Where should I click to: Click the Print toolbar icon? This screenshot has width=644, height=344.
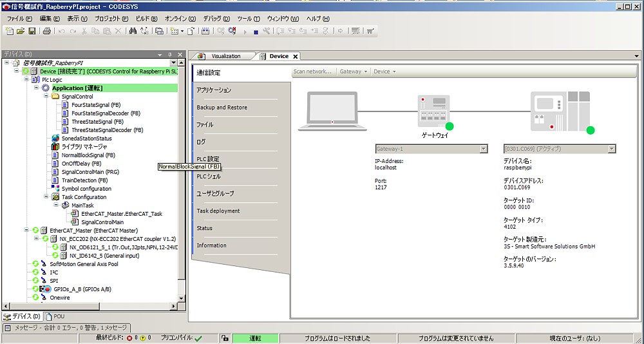tap(47, 31)
